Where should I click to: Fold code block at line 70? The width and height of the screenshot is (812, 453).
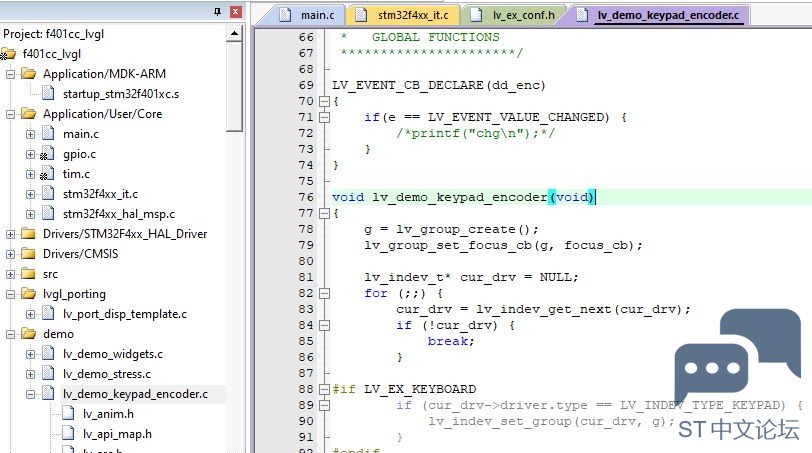pyautogui.click(x=324, y=101)
